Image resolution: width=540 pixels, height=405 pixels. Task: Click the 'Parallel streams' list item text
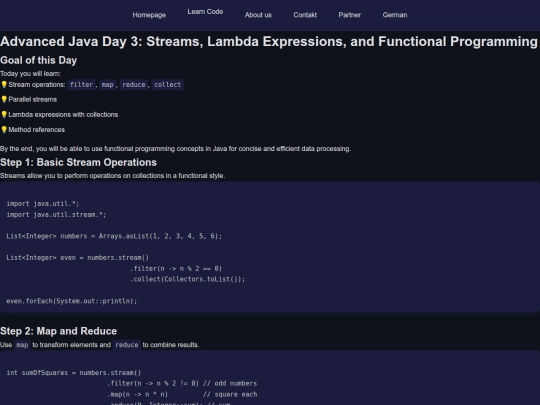click(x=33, y=100)
